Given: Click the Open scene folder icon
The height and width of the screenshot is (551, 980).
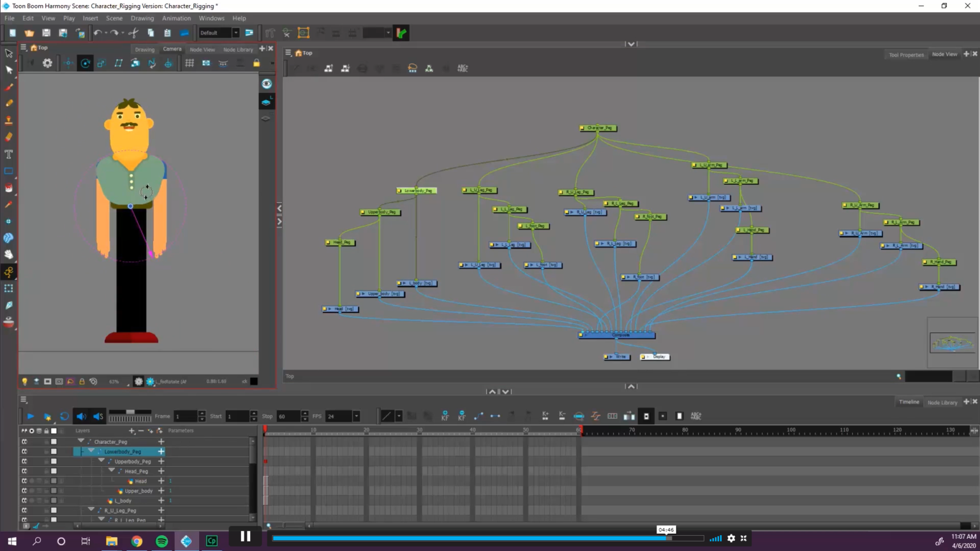Looking at the screenshot, I should tap(29, 33).
